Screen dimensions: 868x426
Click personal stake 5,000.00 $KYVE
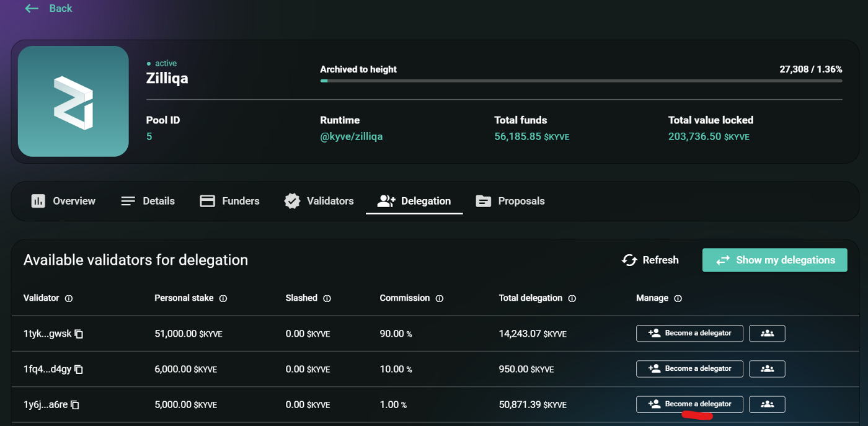click(x=186, y=405)
